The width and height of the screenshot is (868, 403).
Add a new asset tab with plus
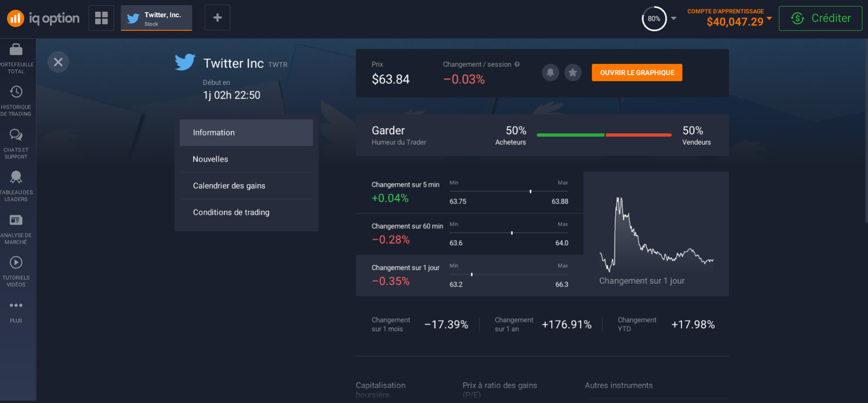click(217, 18)
